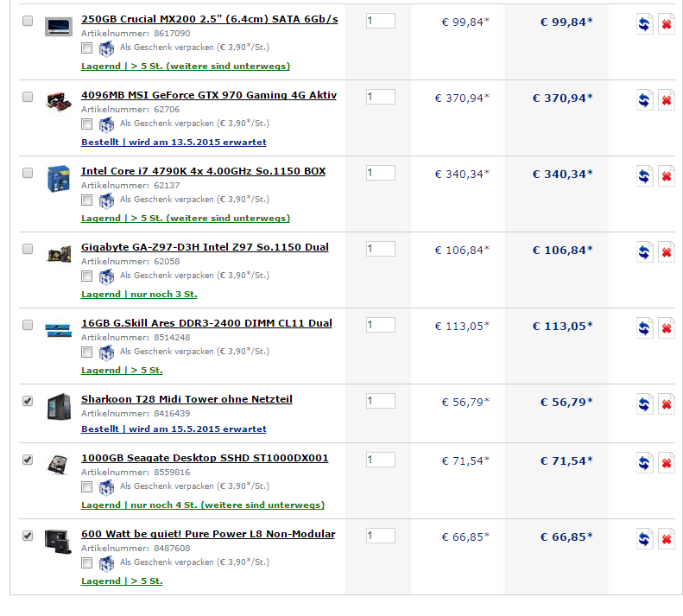The image size is (683, 616).
Task: Click 'Lagernd | nur noch 4 St.' availability link
Action: (203, 505)
